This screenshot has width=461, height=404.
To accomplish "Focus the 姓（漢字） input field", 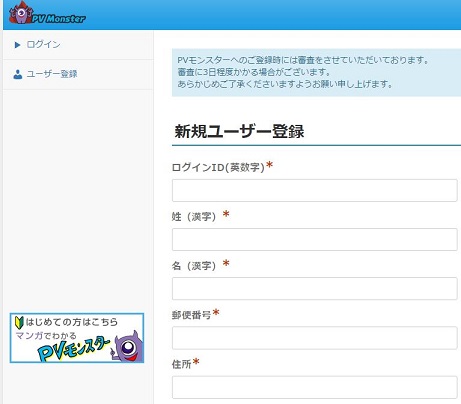I will pyautogui.click(x=314, y=239).
